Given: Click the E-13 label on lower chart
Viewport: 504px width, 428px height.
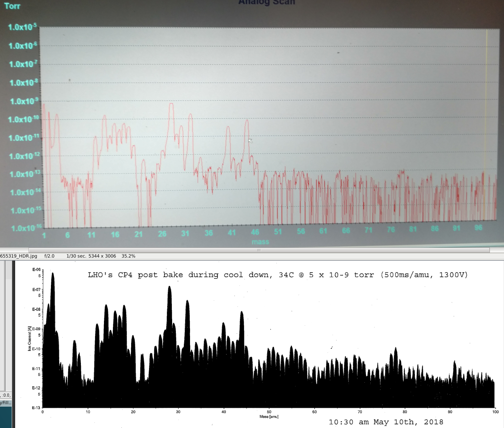Looking at the screenshot, I should click(x=36, y=408).
